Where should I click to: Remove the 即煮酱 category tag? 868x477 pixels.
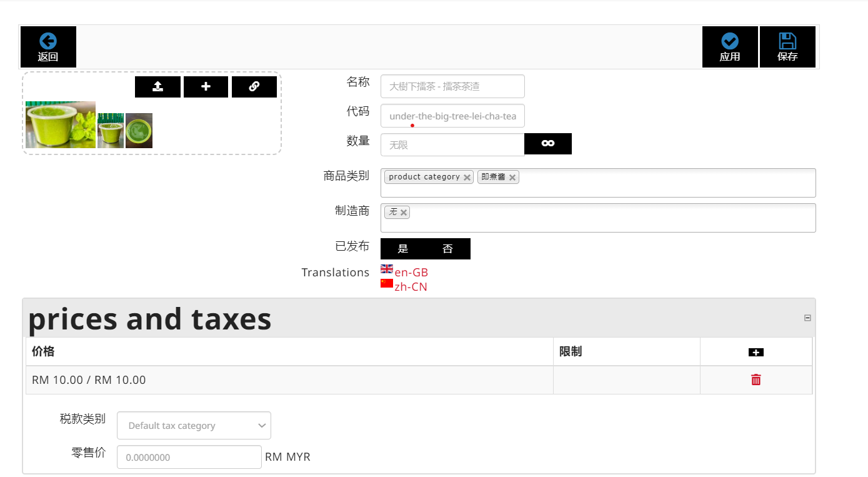click(x=512, y=178)
